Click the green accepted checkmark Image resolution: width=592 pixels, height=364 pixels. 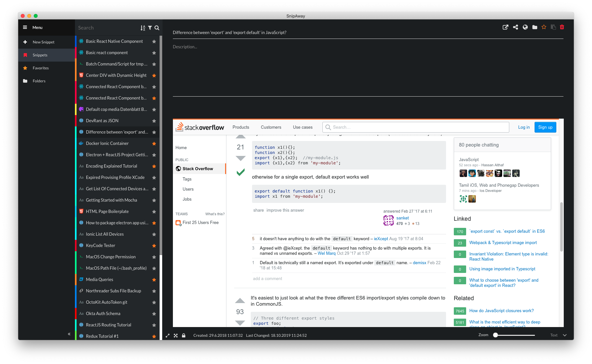[x=240, y=172]
